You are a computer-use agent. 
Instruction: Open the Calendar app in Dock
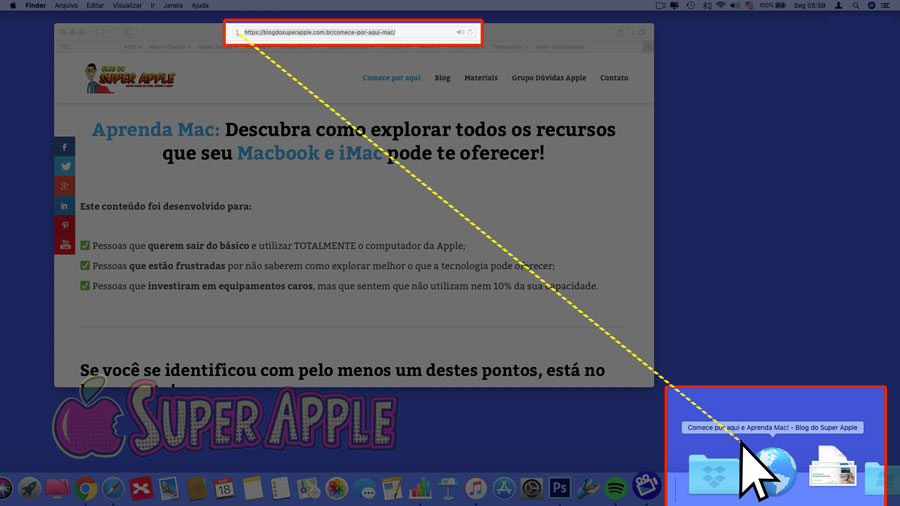(x=225, y=489)
